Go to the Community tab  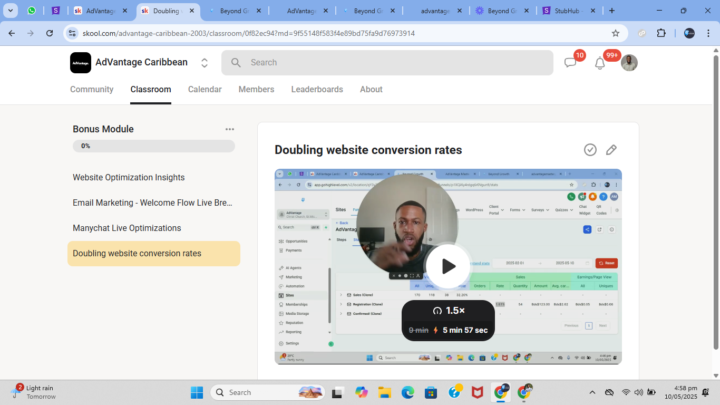(91, 90)
